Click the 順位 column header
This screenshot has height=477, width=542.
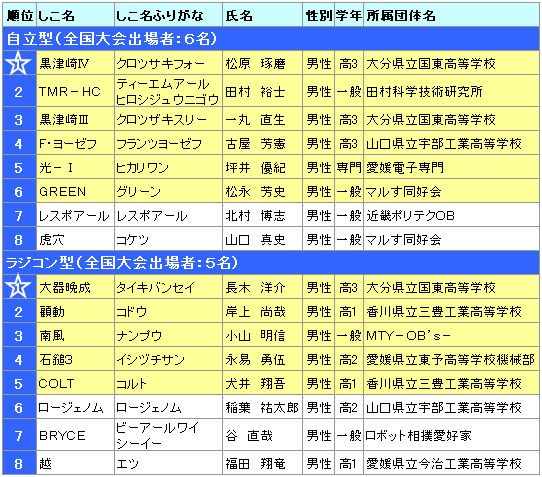pyautogui.click(x=20, y=15)
